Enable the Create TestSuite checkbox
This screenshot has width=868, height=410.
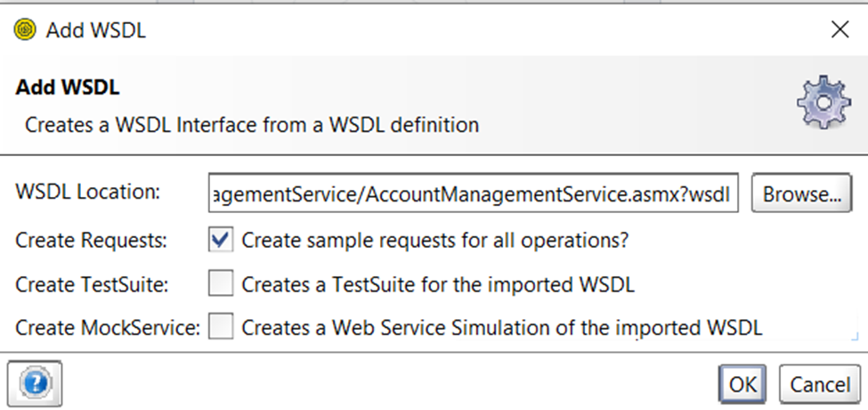[x=220, y=283]
